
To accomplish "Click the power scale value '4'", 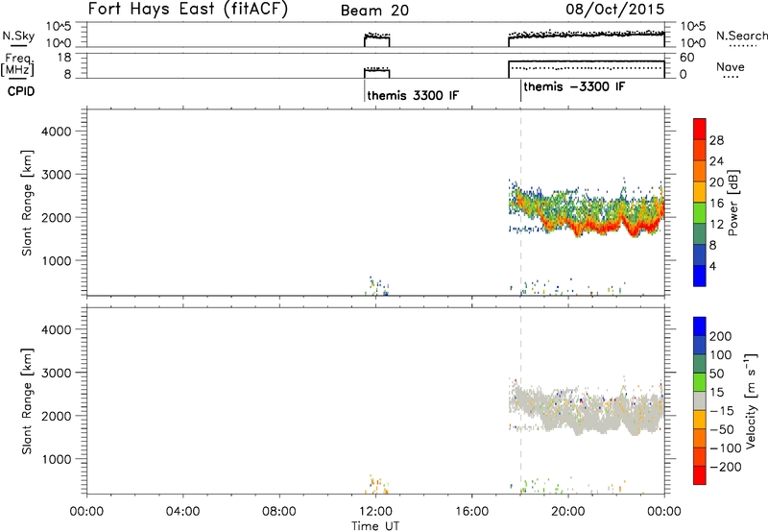I will click(x=712, y=266).
